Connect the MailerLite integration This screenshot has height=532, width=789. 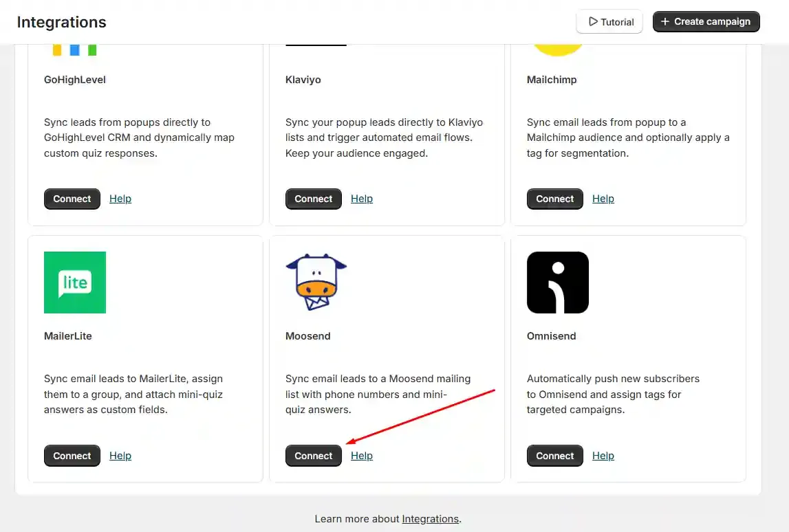72,456
